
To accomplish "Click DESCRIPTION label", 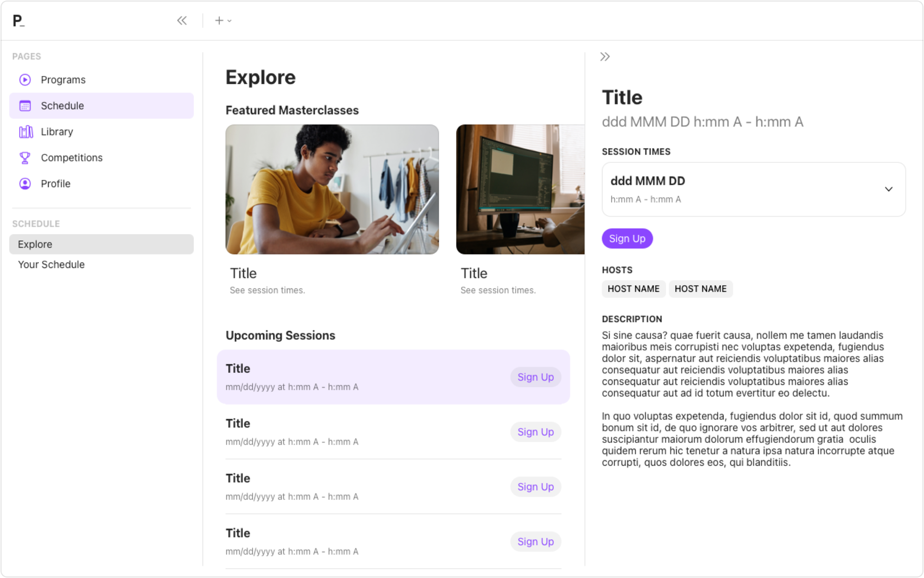I will 632,319.
